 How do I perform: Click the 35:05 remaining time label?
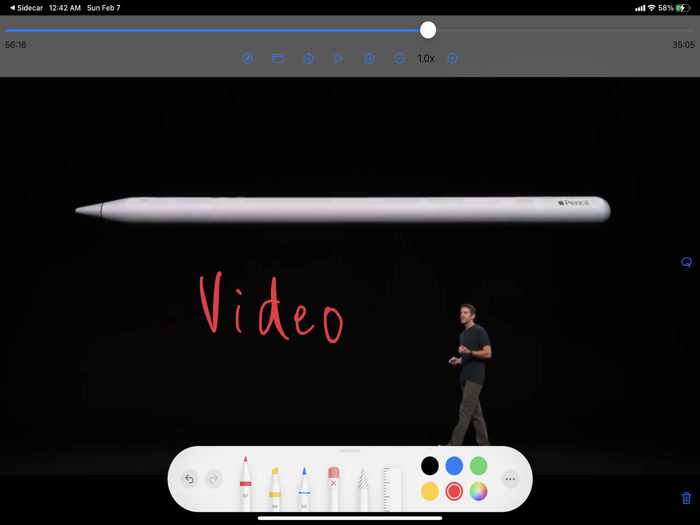683,45
